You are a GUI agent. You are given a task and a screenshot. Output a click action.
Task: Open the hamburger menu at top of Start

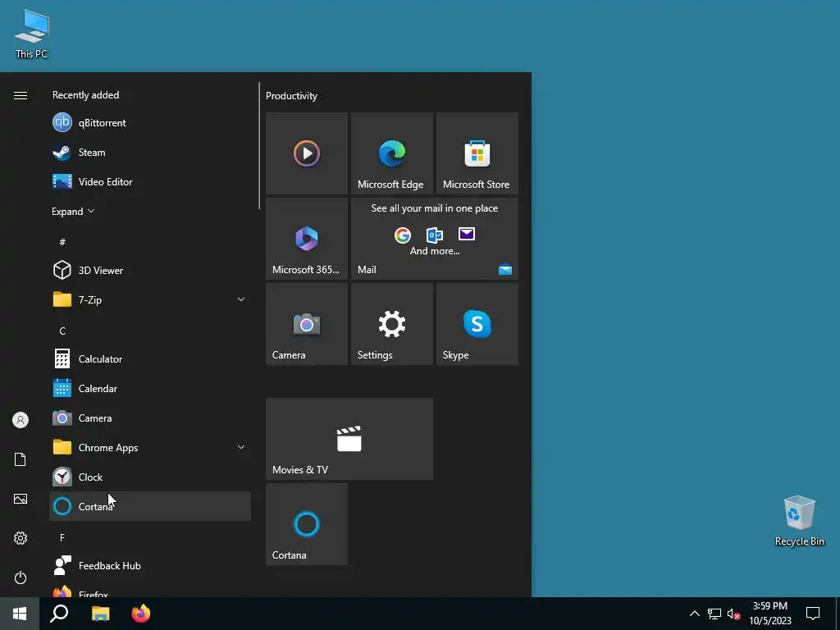(21, 95)
